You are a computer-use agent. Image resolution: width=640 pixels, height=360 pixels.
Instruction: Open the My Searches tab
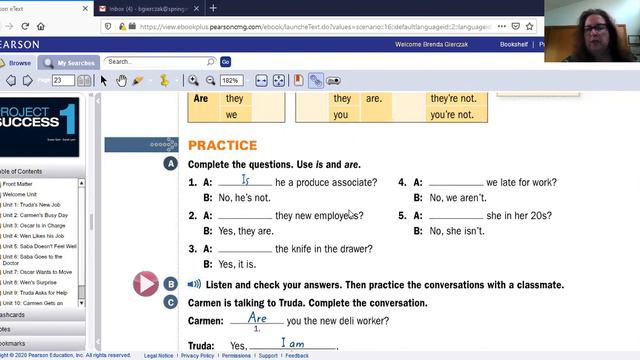69,63
